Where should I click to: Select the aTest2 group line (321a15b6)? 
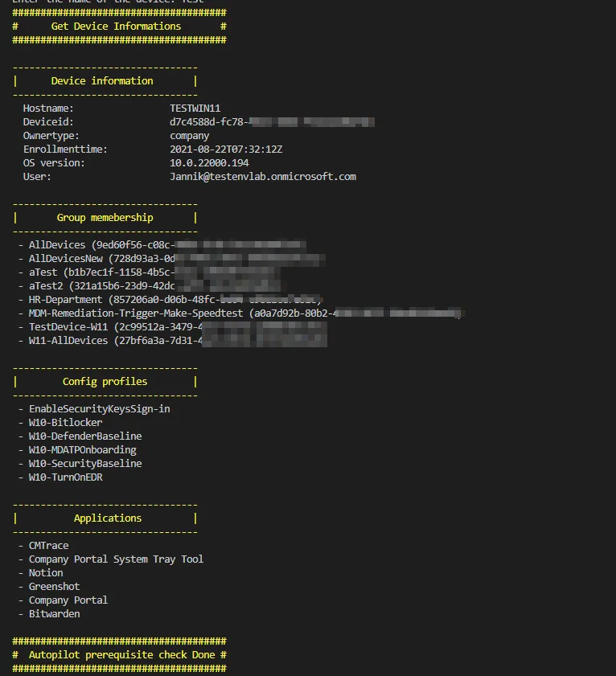[150, 286]
